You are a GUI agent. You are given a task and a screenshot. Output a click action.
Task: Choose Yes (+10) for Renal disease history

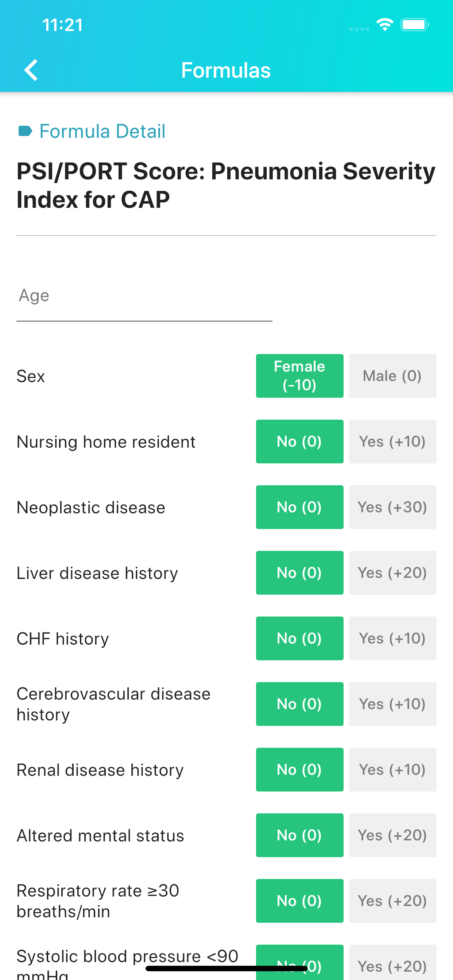coord(392,770)
